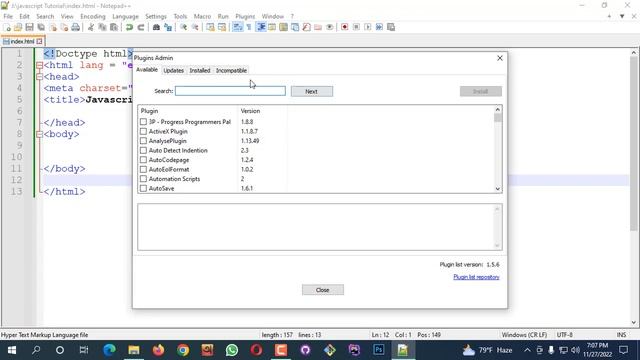Click the Replace toolbar icon
Screen dimensions: 640x360
click(x=168, y=27)
